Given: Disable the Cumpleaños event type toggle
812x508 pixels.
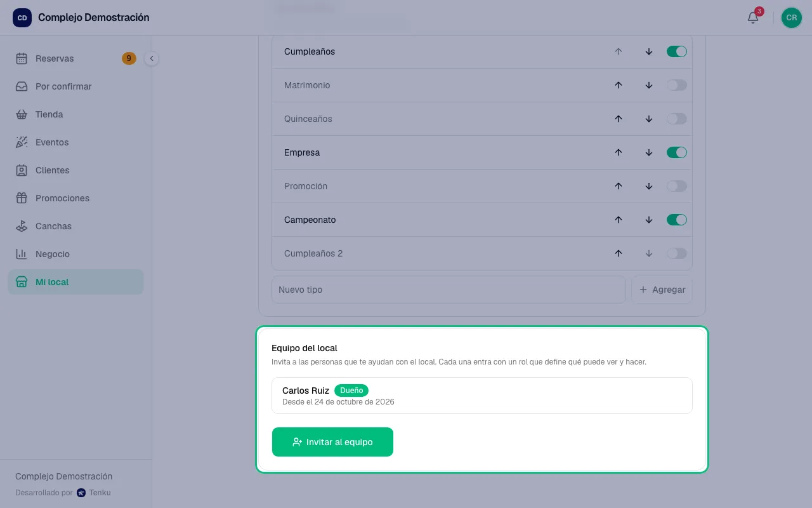Looking at the screenshot, I should click(x=677, y=51).
